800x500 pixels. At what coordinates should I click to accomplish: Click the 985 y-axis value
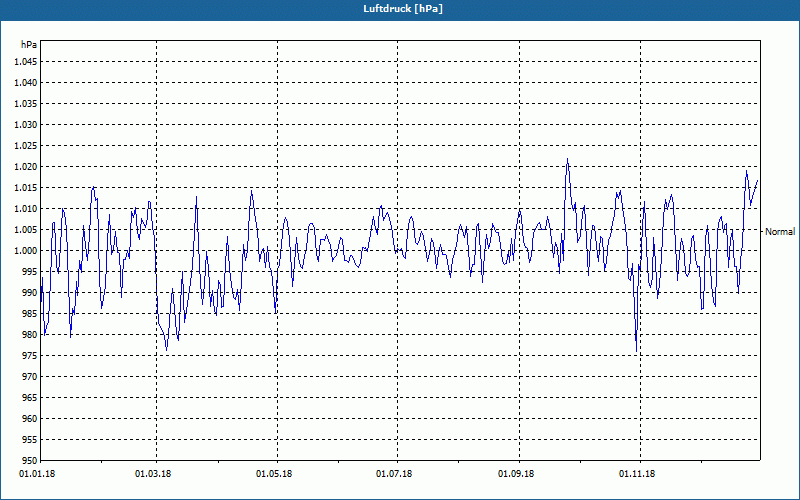30,314
